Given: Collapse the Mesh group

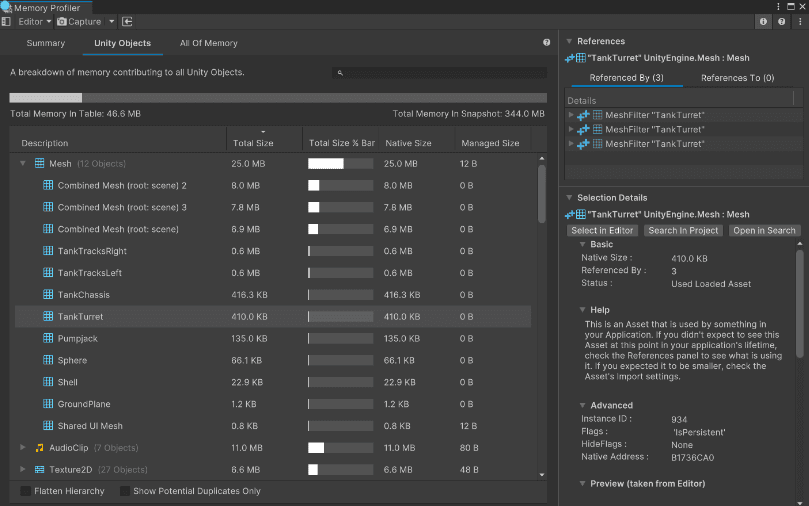Looking at the screenshot, I should (x=23, y=164).
